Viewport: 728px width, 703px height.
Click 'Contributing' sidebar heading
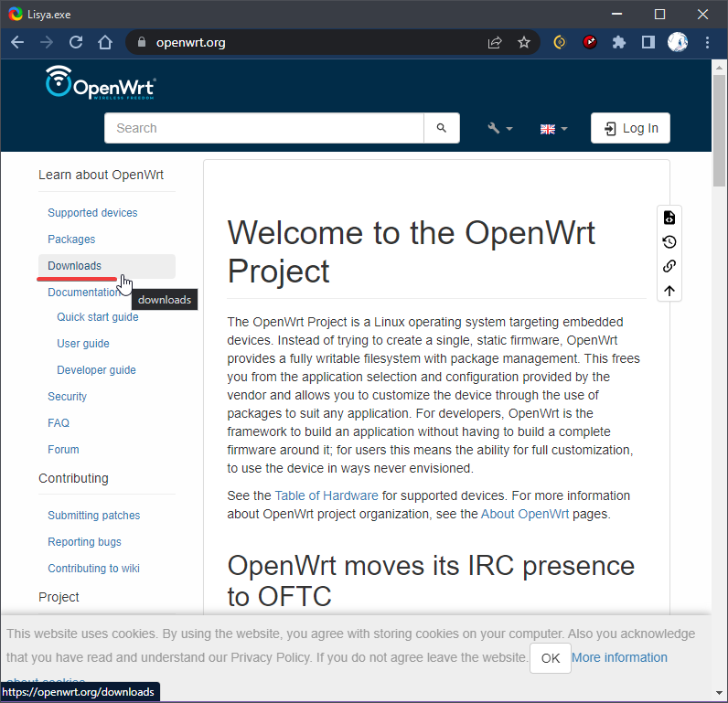pyautogui.click(x=73, y=478)
